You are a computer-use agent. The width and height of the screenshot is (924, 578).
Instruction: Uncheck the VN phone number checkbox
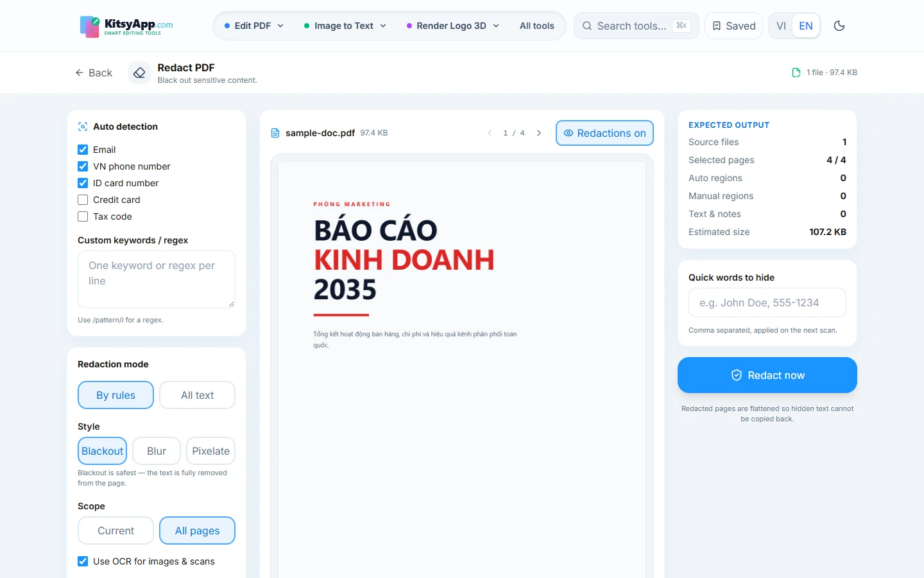(83, 166)
